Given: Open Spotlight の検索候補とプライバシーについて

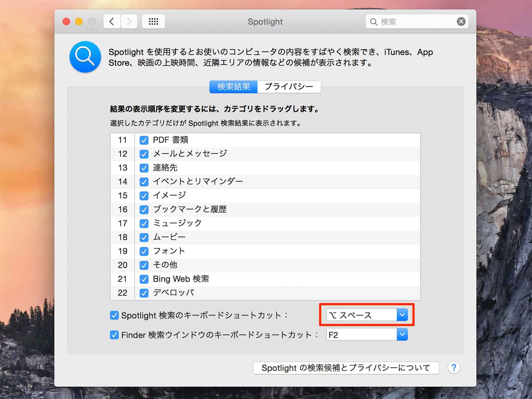Looking at the screenshot, I should point(346,368).
